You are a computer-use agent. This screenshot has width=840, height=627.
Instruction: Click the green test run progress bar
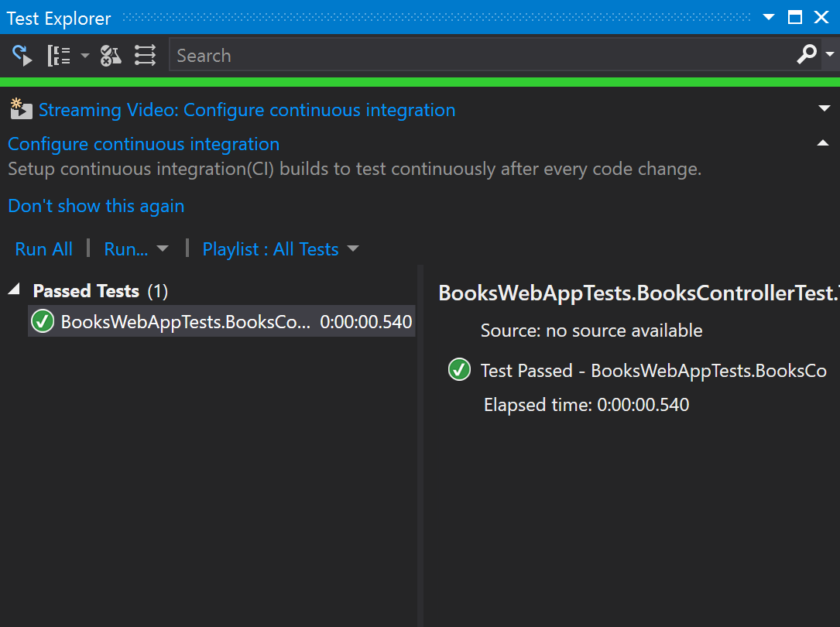coord(420,82)
